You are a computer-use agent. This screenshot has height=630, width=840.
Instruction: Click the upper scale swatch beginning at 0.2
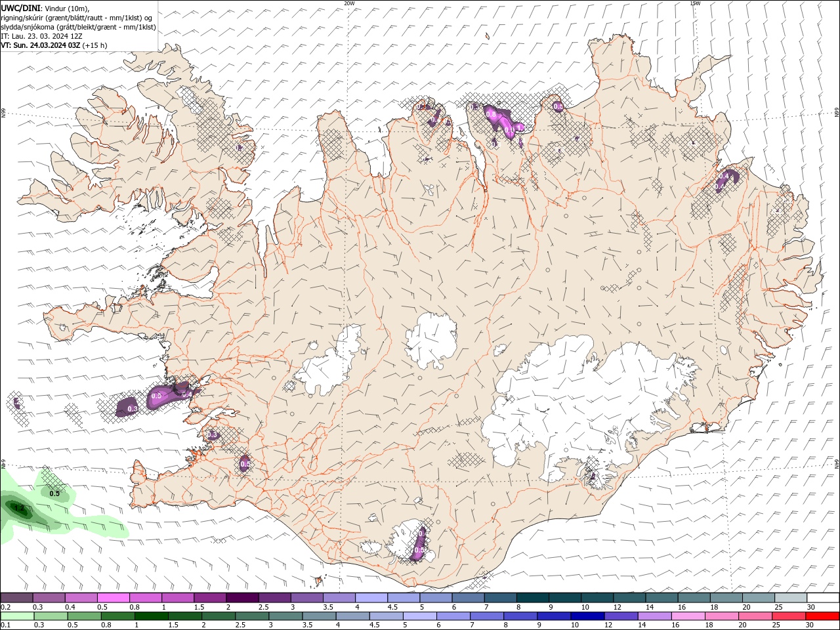point(16,598)
